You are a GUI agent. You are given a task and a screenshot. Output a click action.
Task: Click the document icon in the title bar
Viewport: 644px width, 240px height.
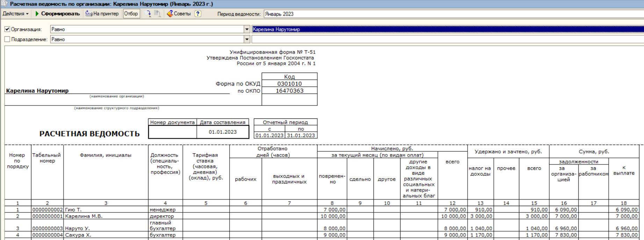click(5, 4)
